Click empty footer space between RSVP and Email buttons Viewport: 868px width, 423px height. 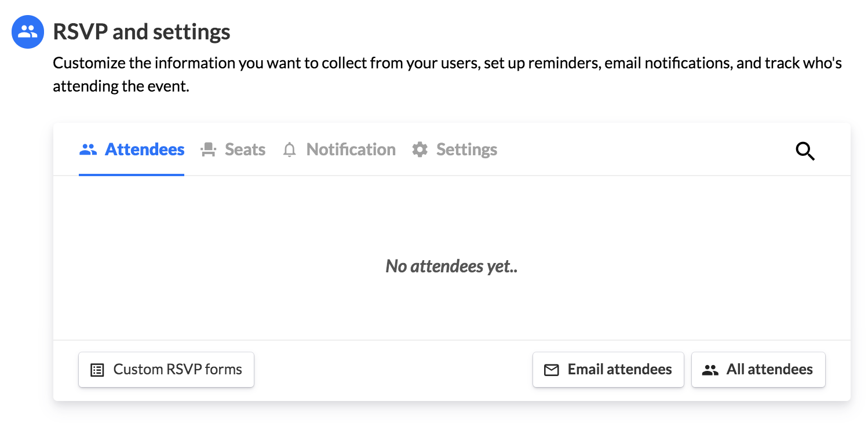click(393, 370)
